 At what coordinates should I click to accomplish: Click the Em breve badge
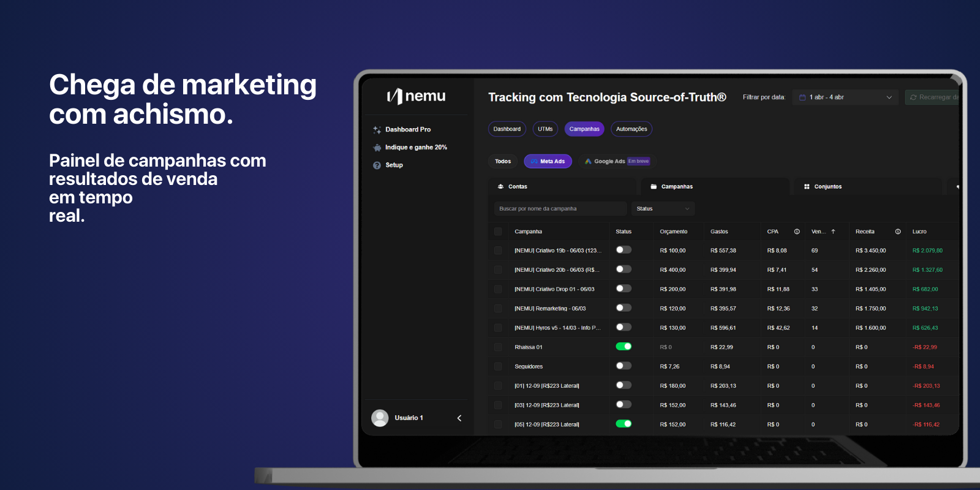click(x=638, y=162)
